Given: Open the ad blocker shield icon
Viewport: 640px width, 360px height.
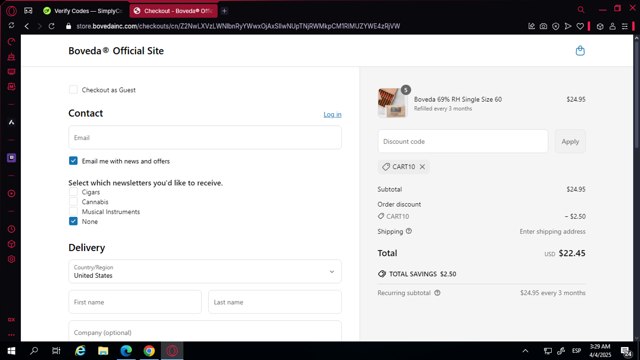Looking at the screenshot, I should 556,26.
